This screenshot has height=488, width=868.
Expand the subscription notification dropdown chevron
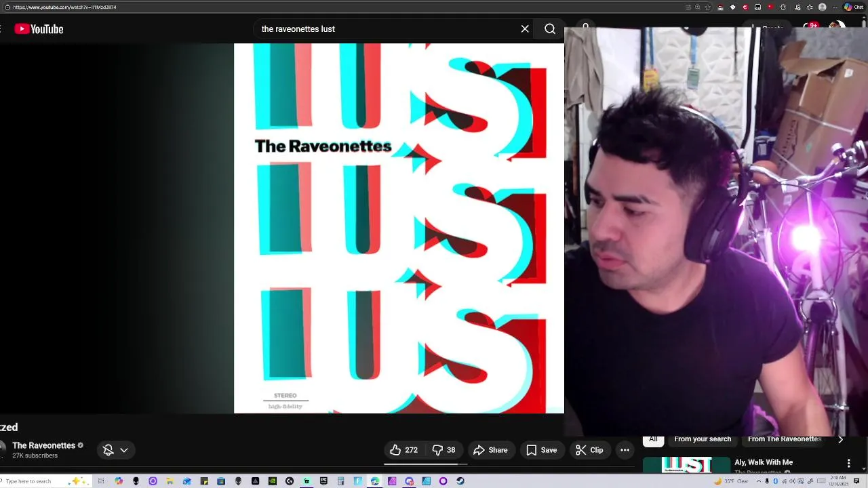[x=124, y=450]
